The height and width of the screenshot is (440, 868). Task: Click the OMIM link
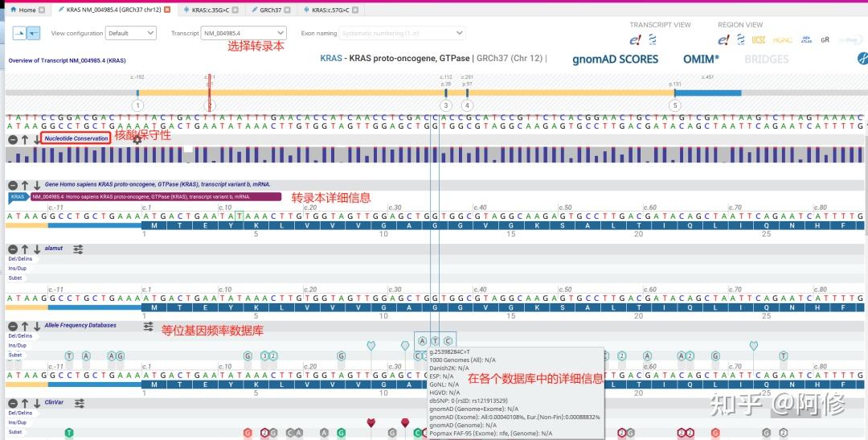click(701, 60)
